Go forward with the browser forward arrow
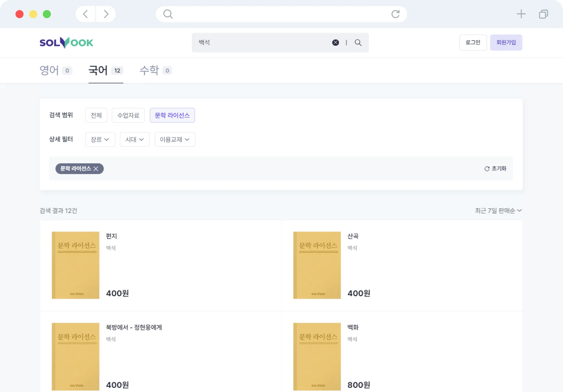Image resolution: width=563 pixels, height=392 pixels. [x=106, y=14]
